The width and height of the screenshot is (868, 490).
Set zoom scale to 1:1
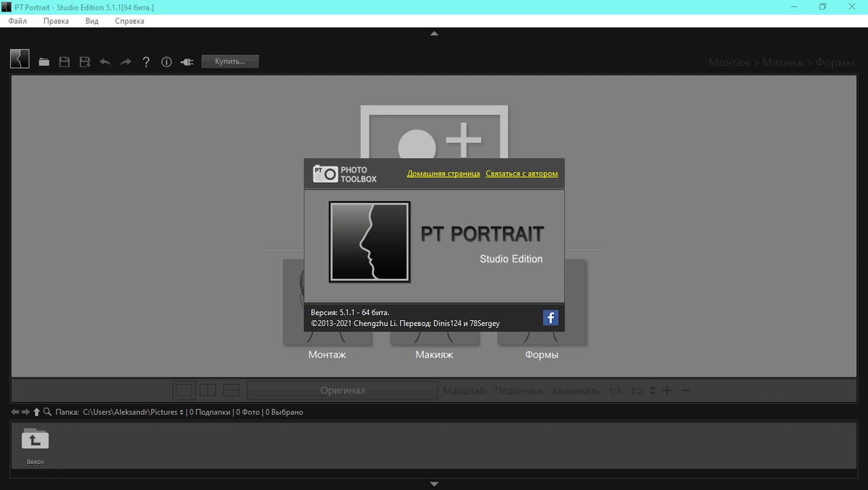point(615,391)
